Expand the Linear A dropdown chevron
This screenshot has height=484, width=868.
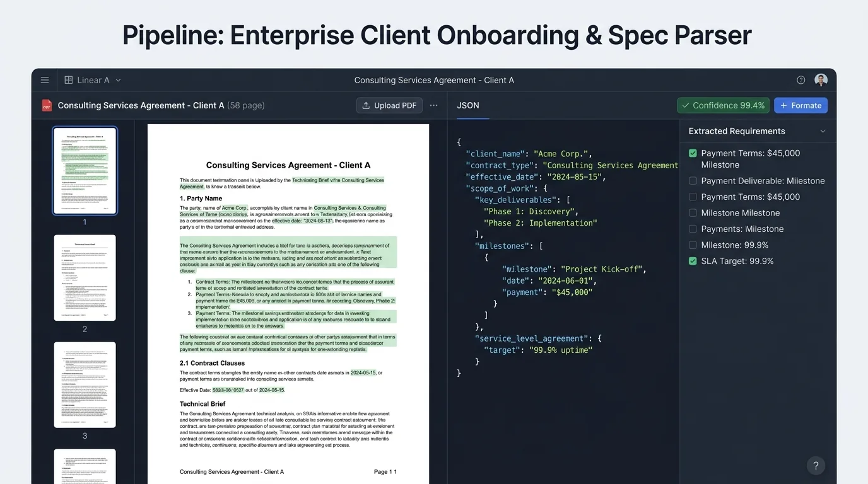coord(118,80)
